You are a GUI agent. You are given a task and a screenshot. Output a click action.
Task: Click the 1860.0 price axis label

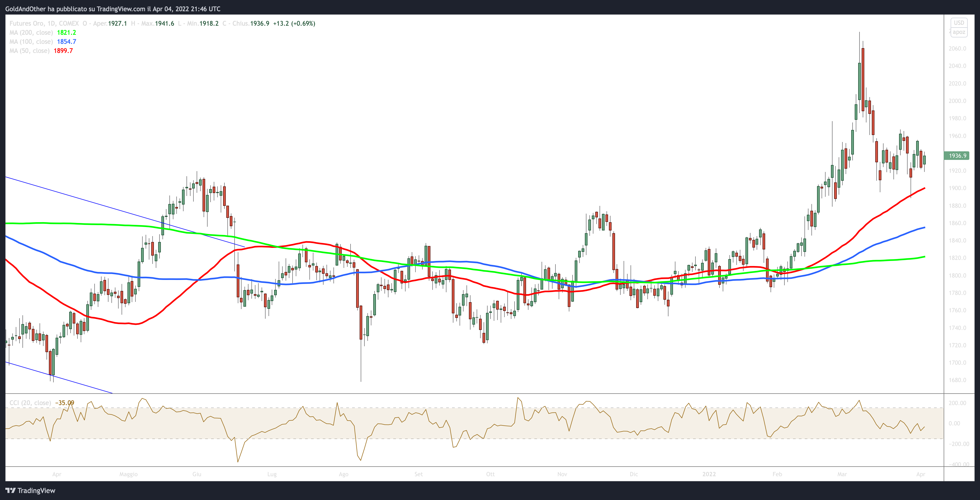(x=958, y=223)
